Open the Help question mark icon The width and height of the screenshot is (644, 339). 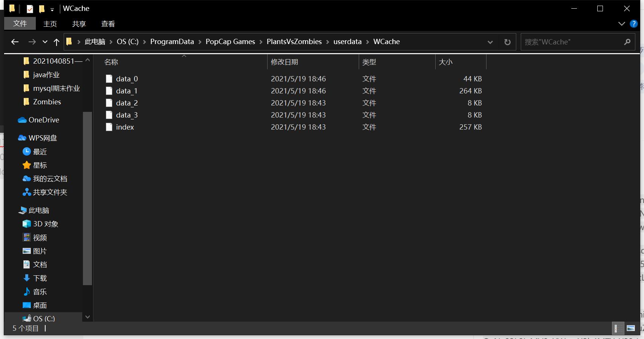[634, 24]
